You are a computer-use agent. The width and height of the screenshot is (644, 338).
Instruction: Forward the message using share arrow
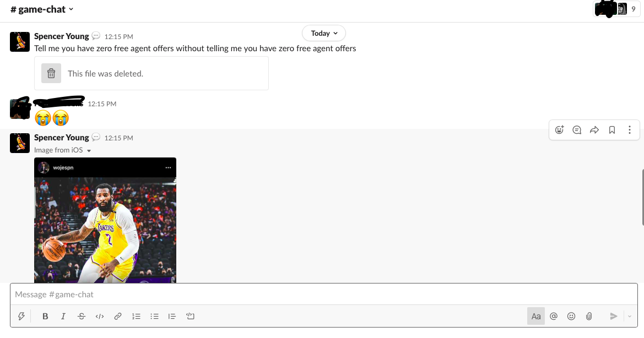(594, 130)
